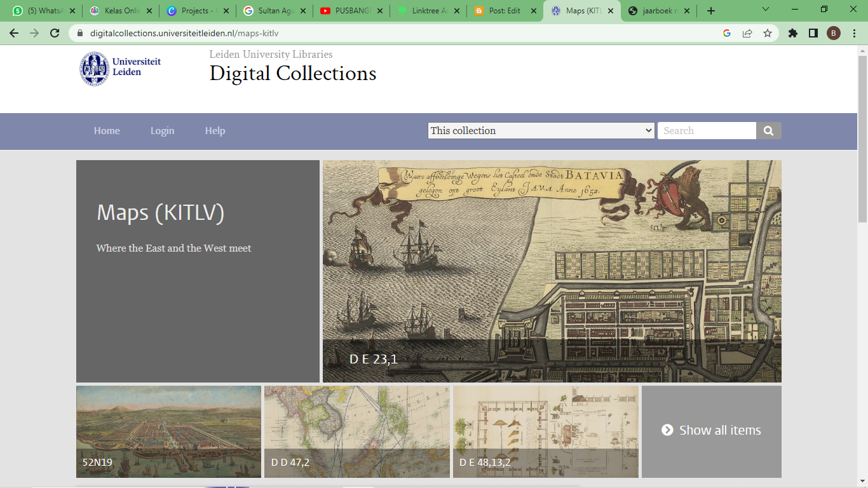Close the Projects tab
Image resolution: width=868 pixels, height=488 pixels.
226,11
